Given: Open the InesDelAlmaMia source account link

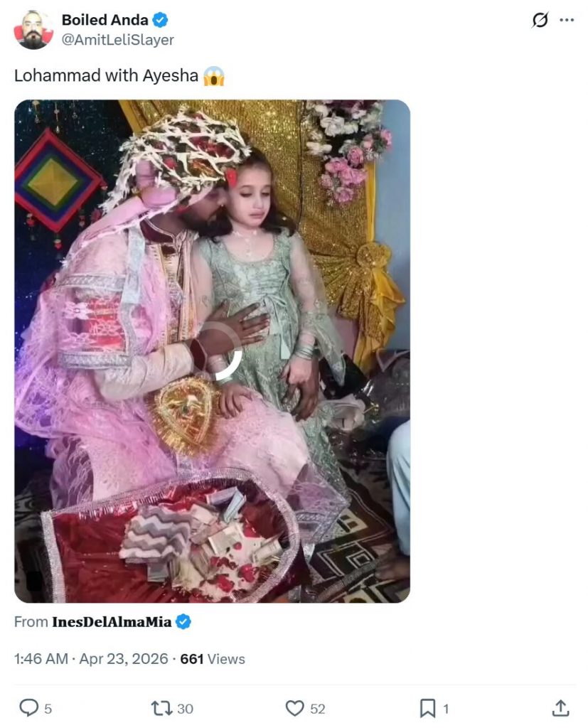Looking at the screenshot, I should 112,622.
